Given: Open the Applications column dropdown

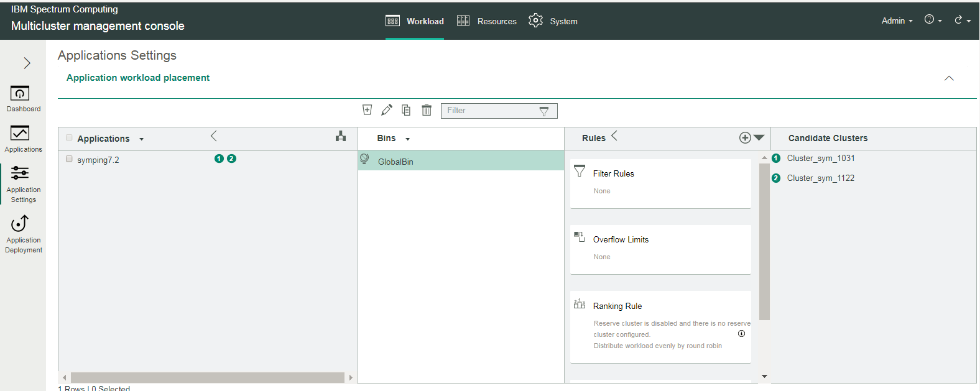Looking at the screenshot, I should pyautogui.click(x=142, y=139).
